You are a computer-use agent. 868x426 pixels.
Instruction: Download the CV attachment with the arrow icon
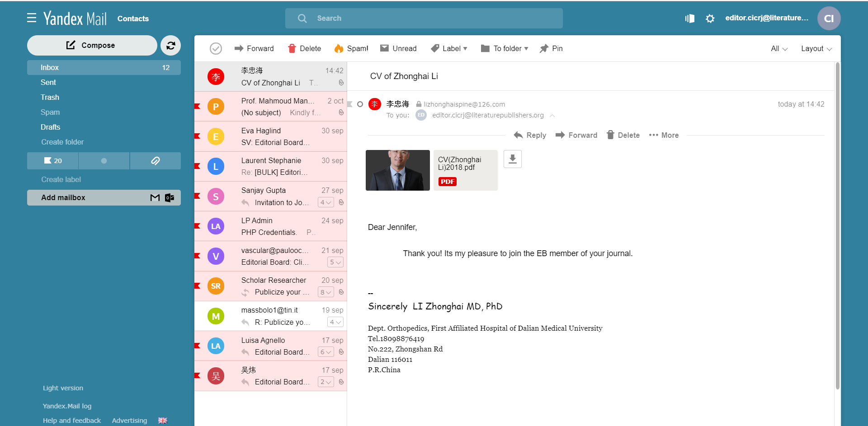tap(512, 159)
